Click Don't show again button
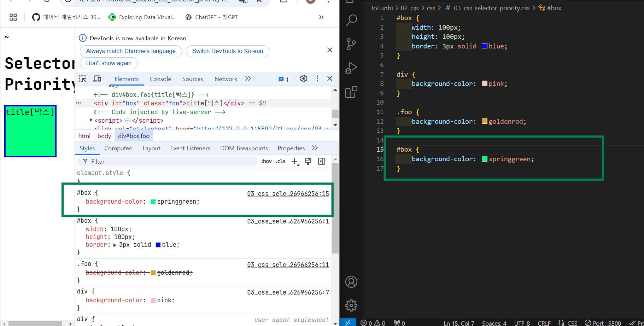 109,63
